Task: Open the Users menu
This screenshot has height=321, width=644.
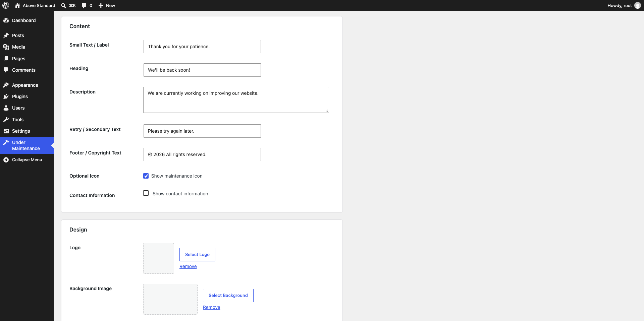Action: pos(27,108)
